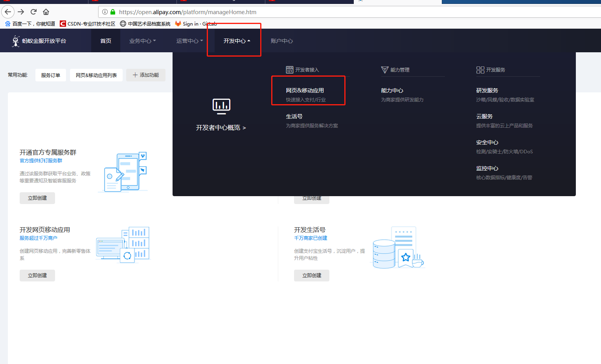Viewport: 601px width, 364px height.
Task: Click the 能力管理 funnel icon
Action: click(385, 70)
